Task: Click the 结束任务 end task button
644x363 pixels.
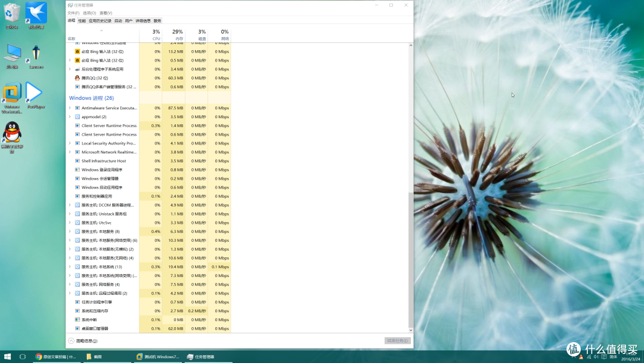Action: pyautogui.click(x=398, y=340)
